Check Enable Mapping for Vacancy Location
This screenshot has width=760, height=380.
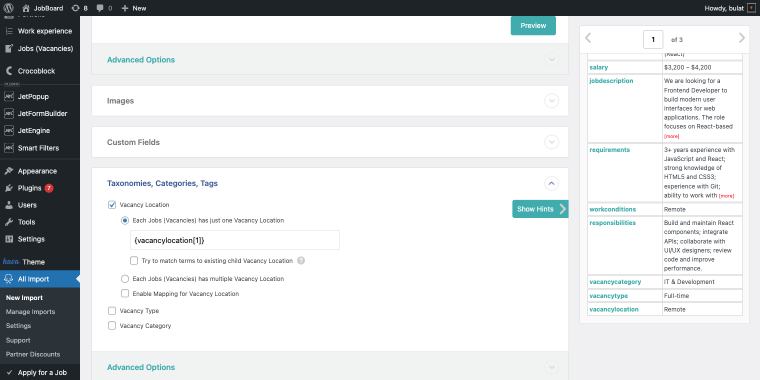coord(125,294)
